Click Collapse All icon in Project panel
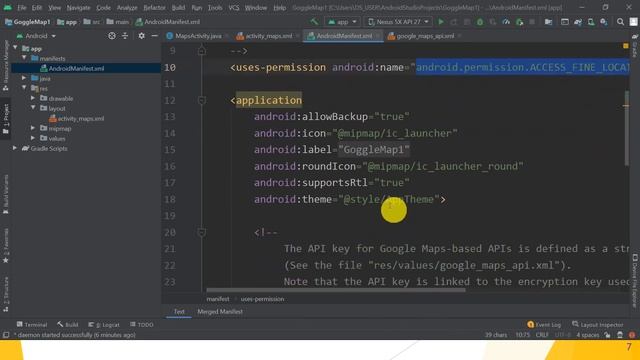The width and height of the screenshot is (640, 360). click(x=125, y=36)
